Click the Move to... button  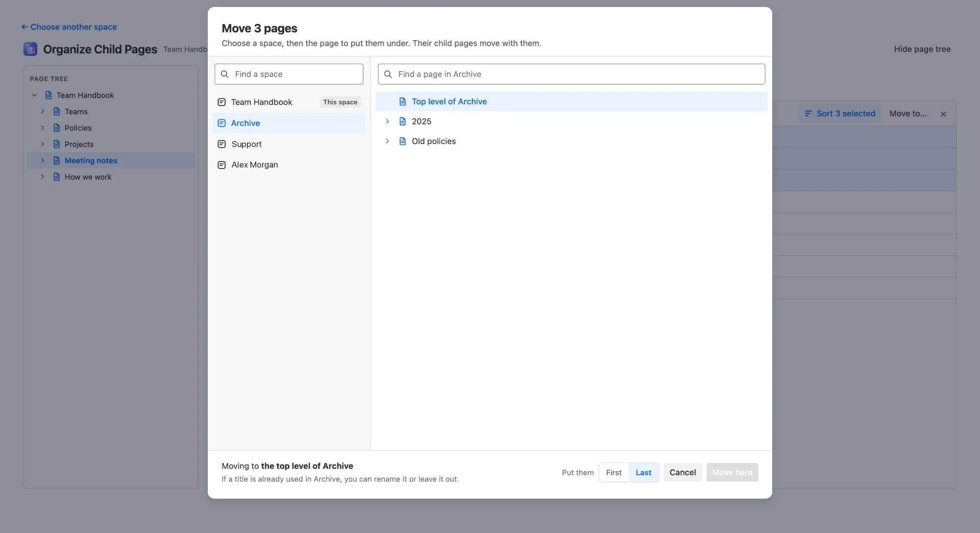pos(908,114)
